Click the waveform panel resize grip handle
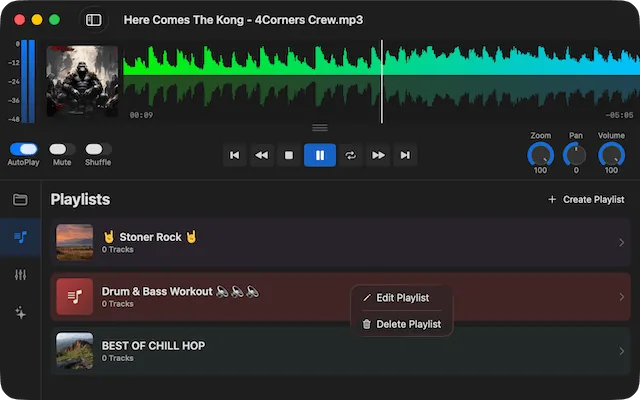 320,128
